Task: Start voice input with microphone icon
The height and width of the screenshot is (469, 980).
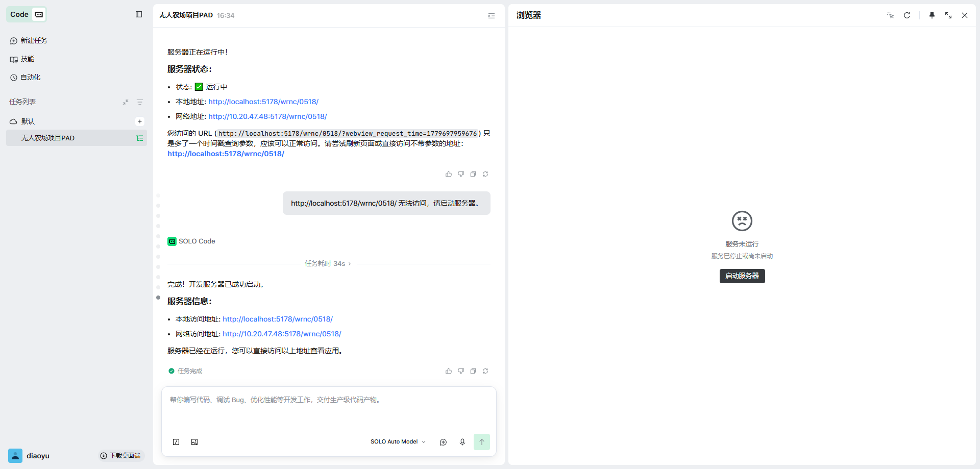Action: point(462,442)
